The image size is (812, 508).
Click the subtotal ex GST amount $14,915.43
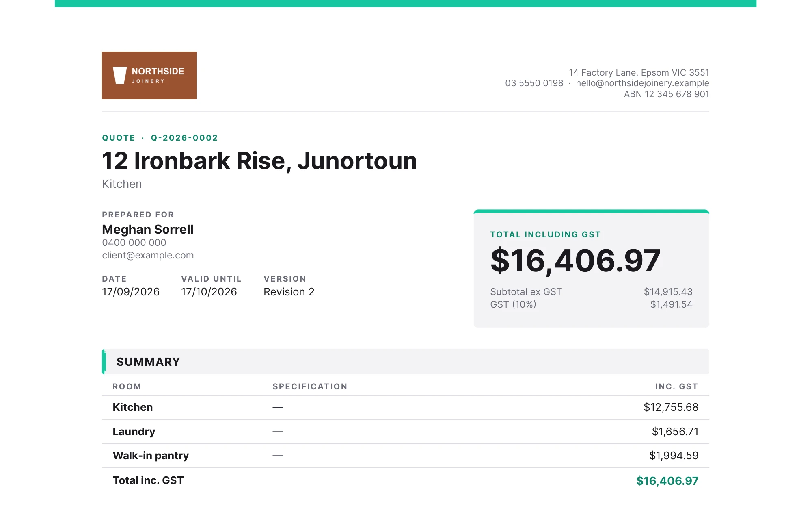tap(668, 292)
